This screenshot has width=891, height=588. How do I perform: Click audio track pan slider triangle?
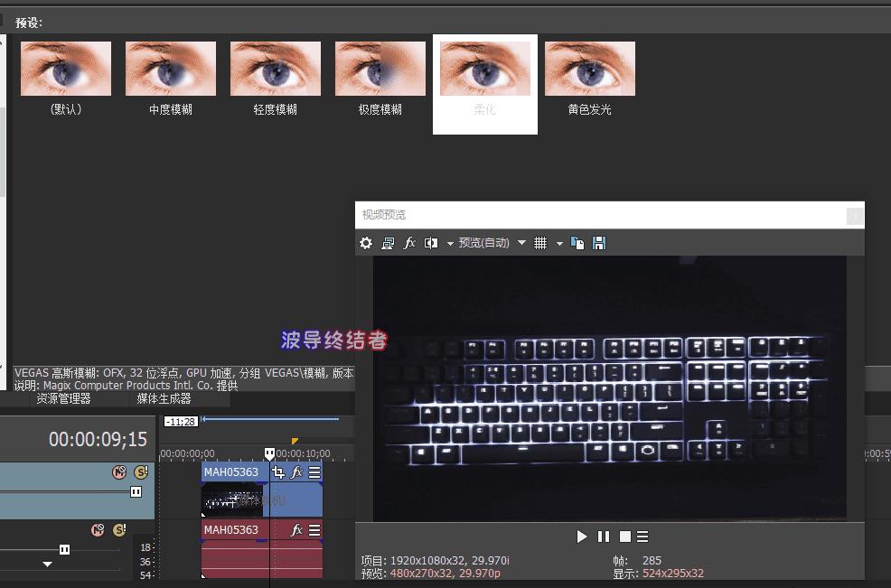pyautogui.click(x=48, y=565)
